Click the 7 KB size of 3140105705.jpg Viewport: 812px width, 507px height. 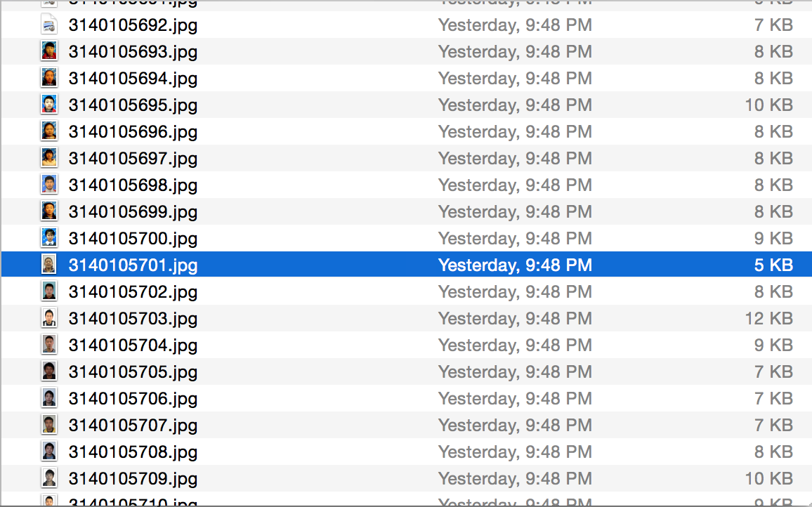773,371
